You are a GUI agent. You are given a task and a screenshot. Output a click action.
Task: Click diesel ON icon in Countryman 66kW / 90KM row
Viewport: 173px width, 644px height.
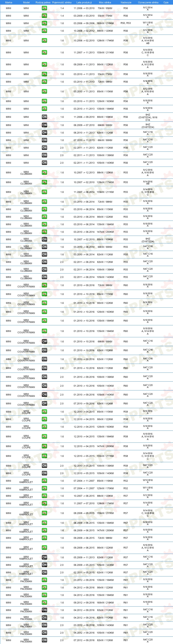(44, 341)
